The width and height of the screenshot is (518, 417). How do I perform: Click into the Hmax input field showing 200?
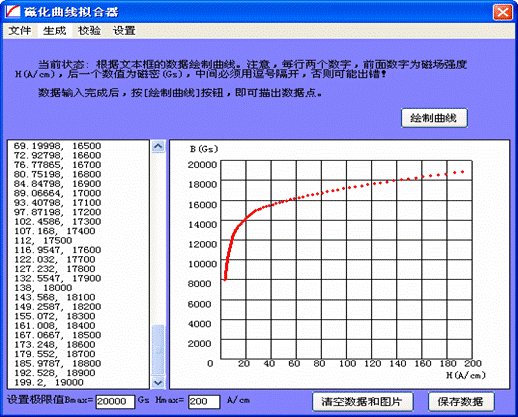pos(204,402)
